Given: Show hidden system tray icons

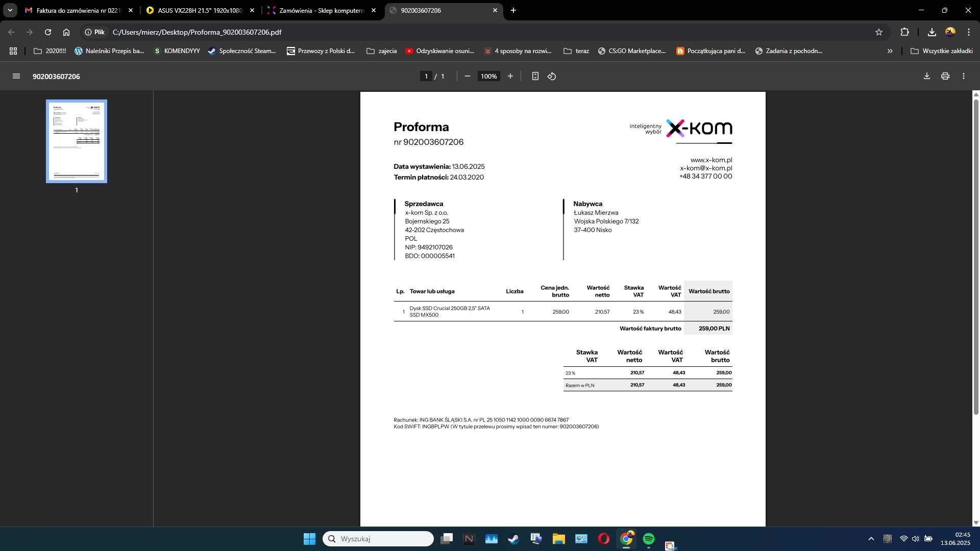Looking at the screenshot, I should point(871,539).
